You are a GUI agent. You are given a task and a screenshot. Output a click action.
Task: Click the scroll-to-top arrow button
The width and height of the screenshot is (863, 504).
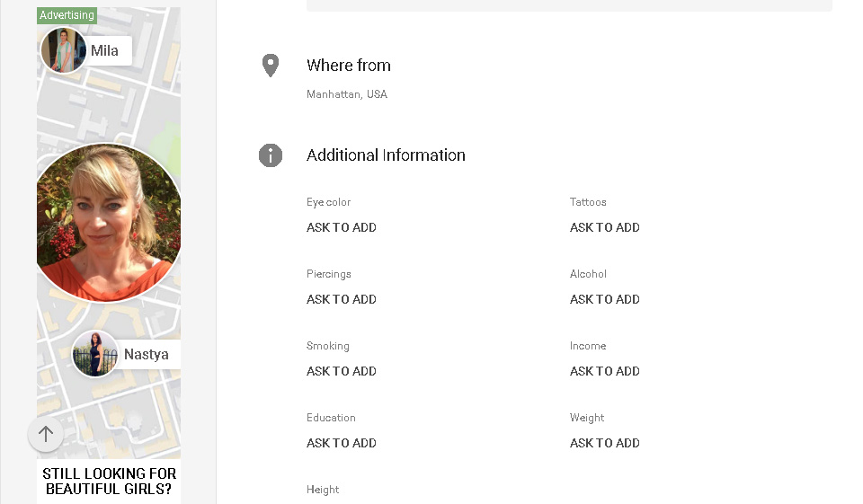[x=46, y=434]
